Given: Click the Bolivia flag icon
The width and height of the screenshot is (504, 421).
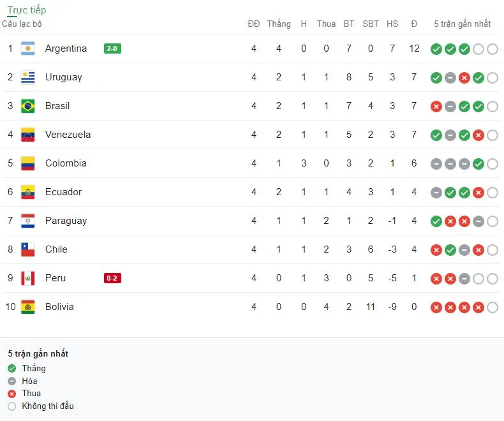Looking at the screenshot, I should 27,307.
